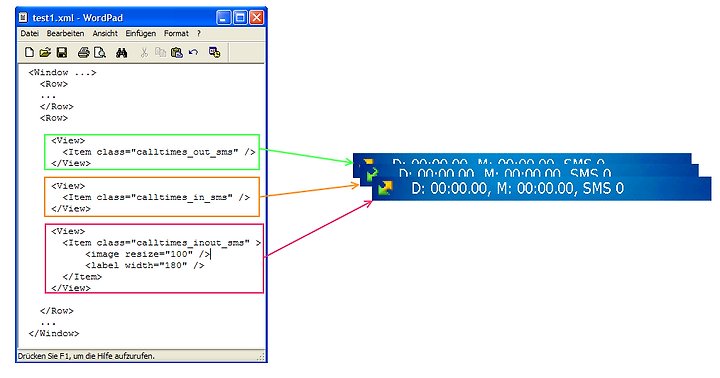Click the test1.xml - WordPad title text

point(78,18)
